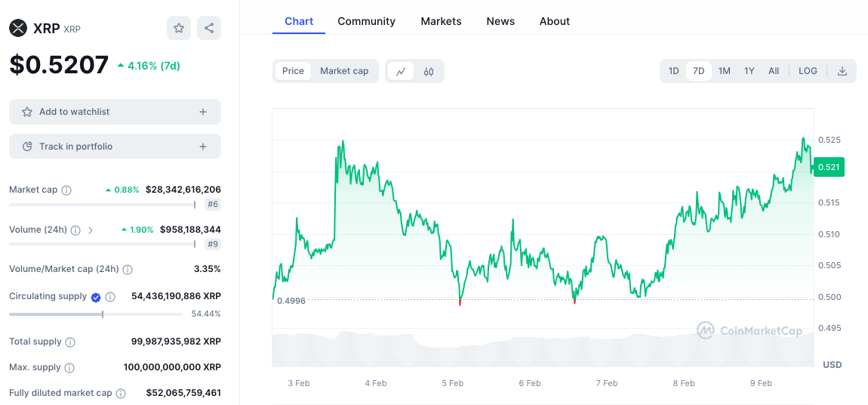The width and height of the screenshot is (868, 405).
Task: Select Price chart toggle
Action: (x=293, y=71)
